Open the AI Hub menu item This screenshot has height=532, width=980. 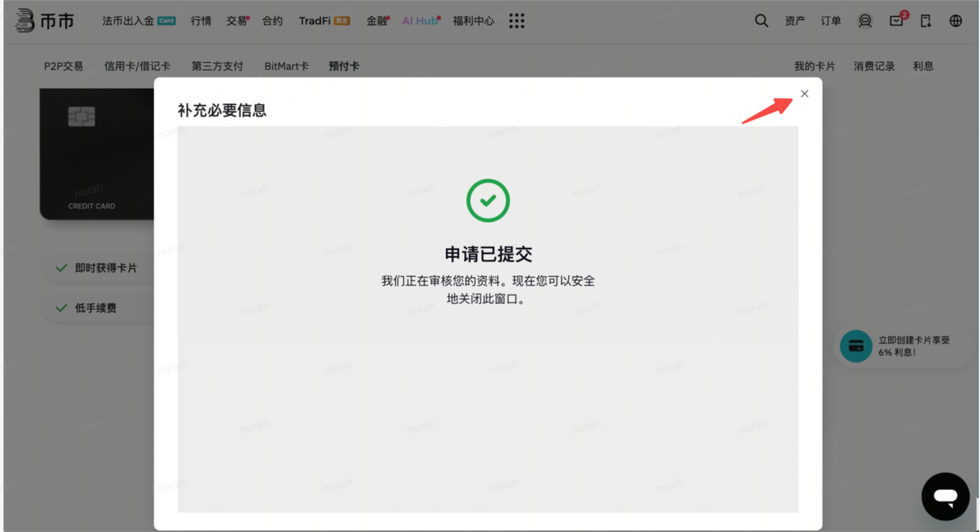421,21
